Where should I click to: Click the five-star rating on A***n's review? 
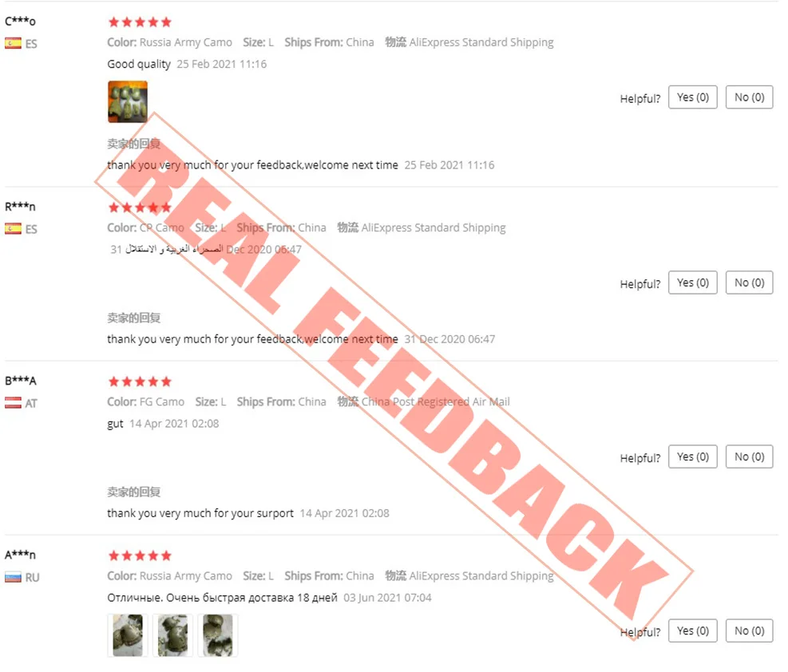point(141,555)
